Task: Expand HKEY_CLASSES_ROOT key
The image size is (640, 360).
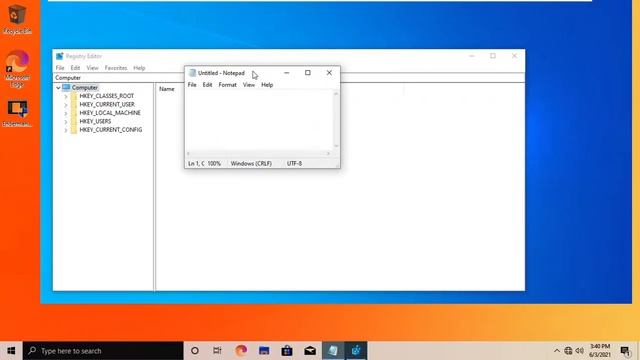Action: tap(66, 96)
